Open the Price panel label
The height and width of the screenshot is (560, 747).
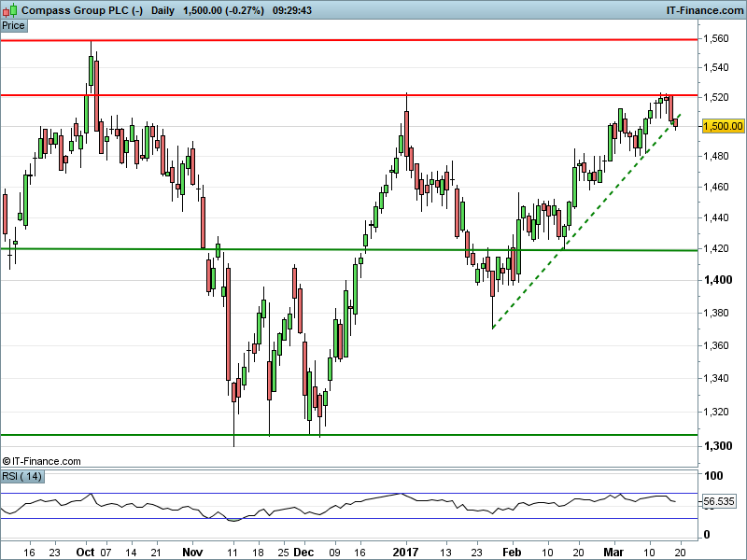tap(14, 26)
